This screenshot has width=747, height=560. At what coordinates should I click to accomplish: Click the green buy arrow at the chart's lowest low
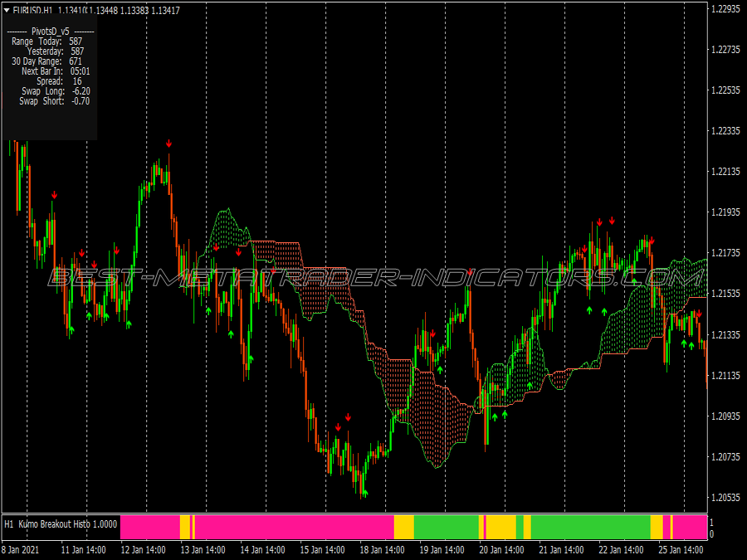click(365, 494)
